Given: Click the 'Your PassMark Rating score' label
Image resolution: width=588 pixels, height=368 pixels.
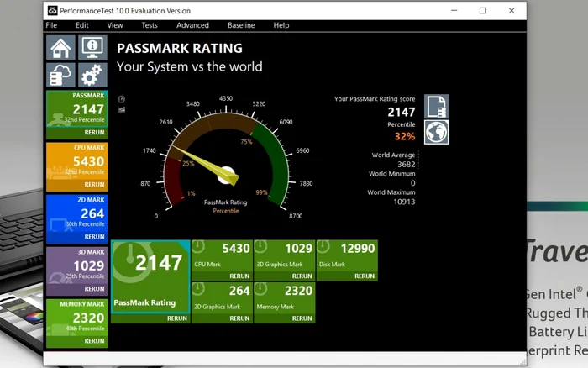Looking at the screenshot, I should 375,99.
